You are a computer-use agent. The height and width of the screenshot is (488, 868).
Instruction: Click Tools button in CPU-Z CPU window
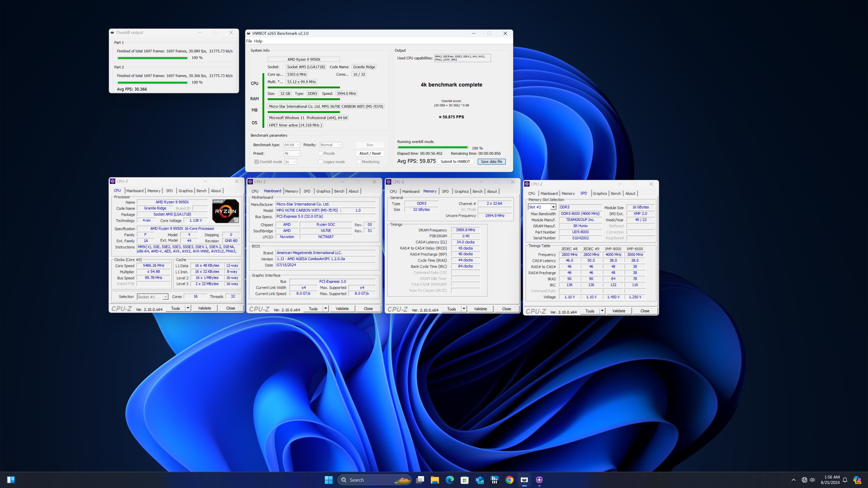click(176, 308)
